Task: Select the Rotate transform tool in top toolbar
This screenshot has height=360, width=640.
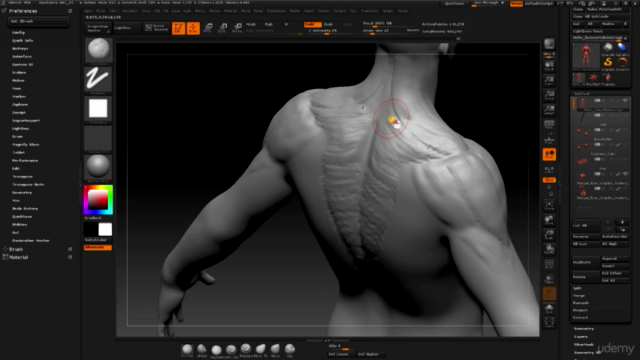Action: pos(237,28)
